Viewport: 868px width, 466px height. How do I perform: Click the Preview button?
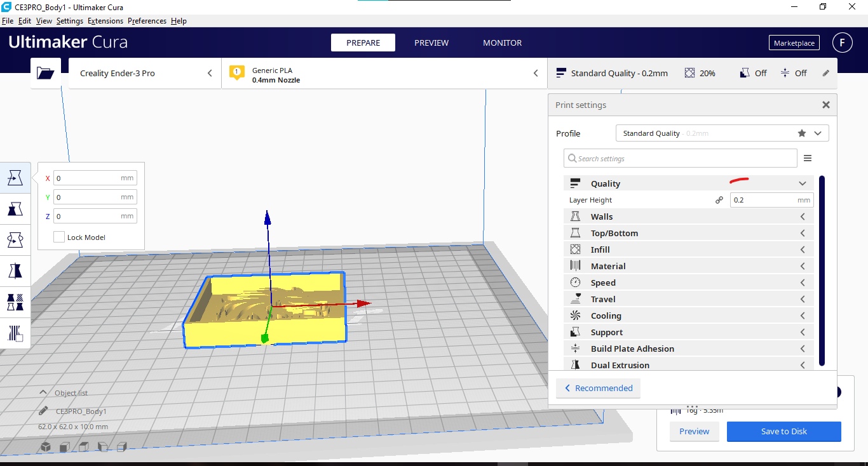pos(694,431)
